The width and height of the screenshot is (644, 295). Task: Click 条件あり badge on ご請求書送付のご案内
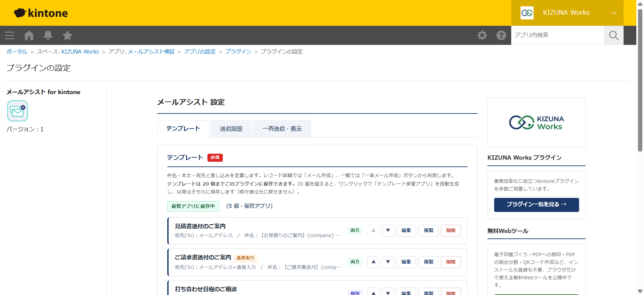pyautogui.click(x=246, y=258)
